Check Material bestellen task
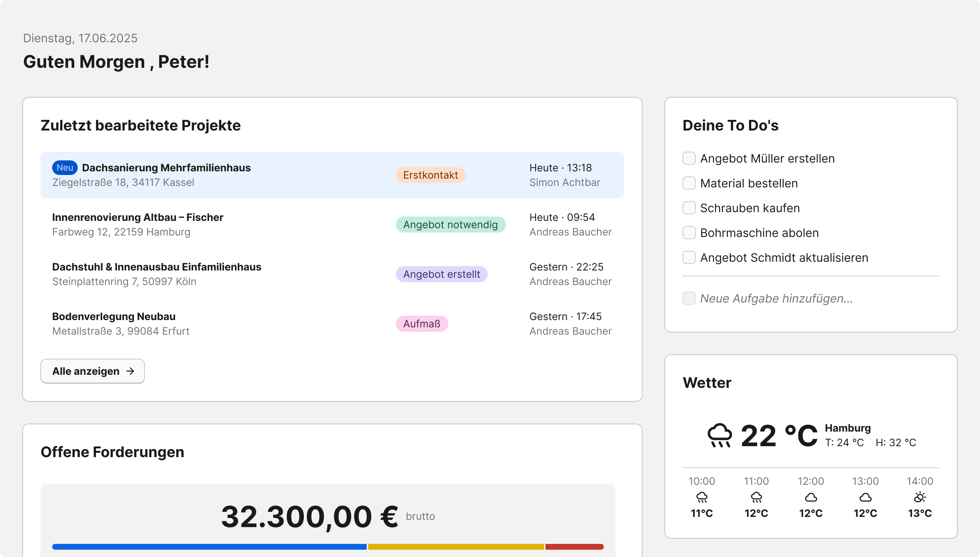Screen dimensions: 980x557 [689, 183]
